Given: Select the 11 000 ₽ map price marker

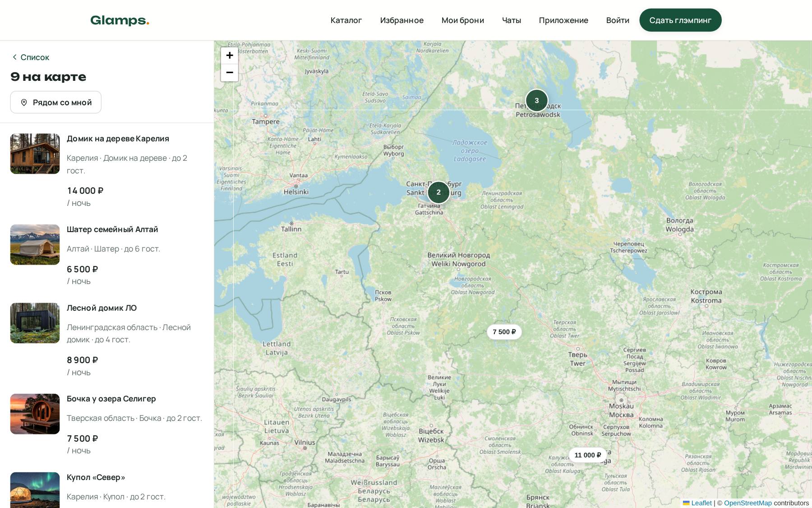Looking at the screenshot, I should coord(587,455).
